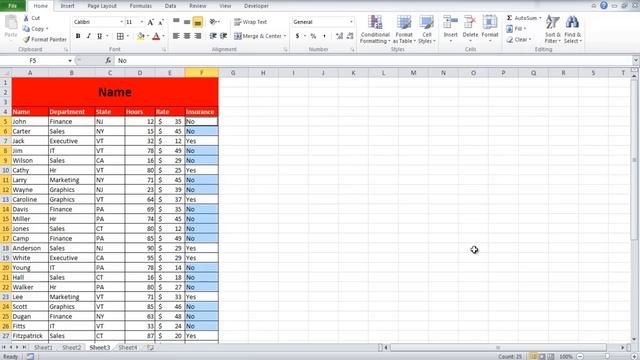Open Find & Select menu
The height and width of the screenshot is (360, 640).
(573, 29)
